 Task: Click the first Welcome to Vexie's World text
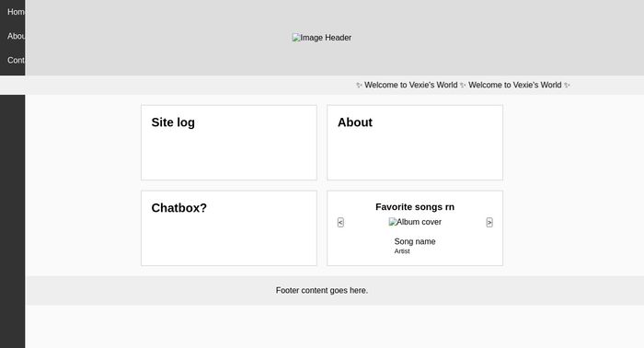coord(410,85)
